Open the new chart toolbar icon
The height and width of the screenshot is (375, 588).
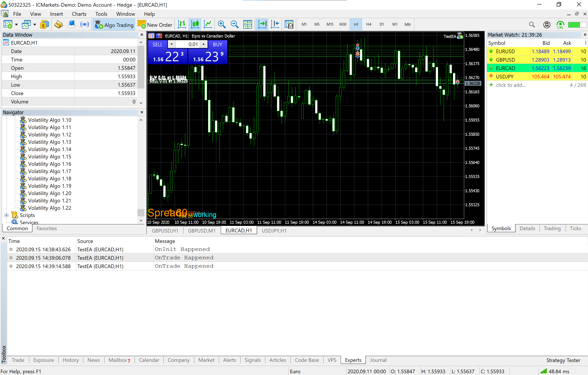(8, 24)
